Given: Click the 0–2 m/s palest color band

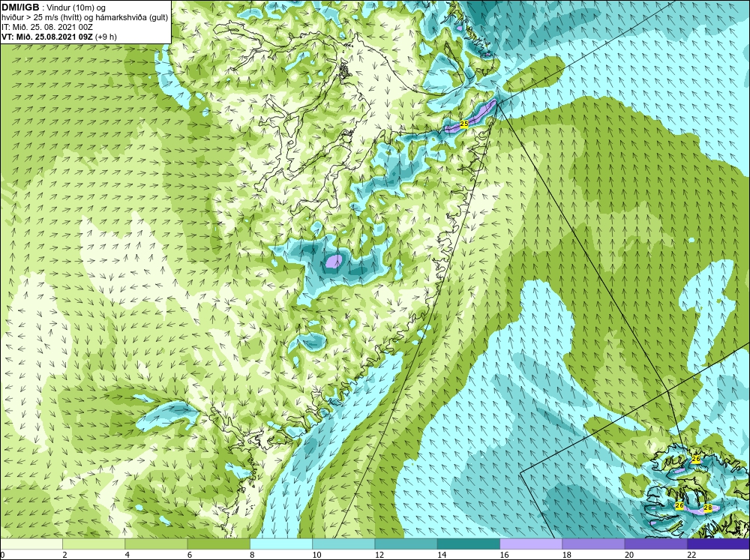Looking at the screenshot, I should 31,544.
